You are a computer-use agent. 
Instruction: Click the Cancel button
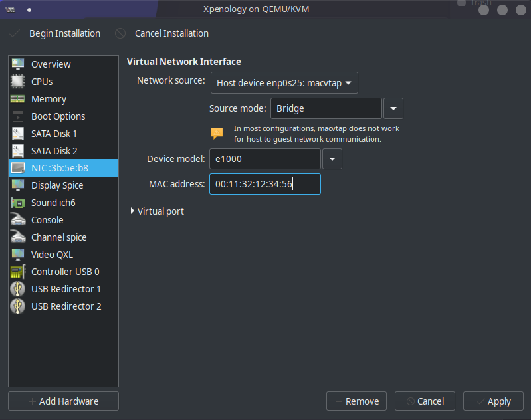425,401
